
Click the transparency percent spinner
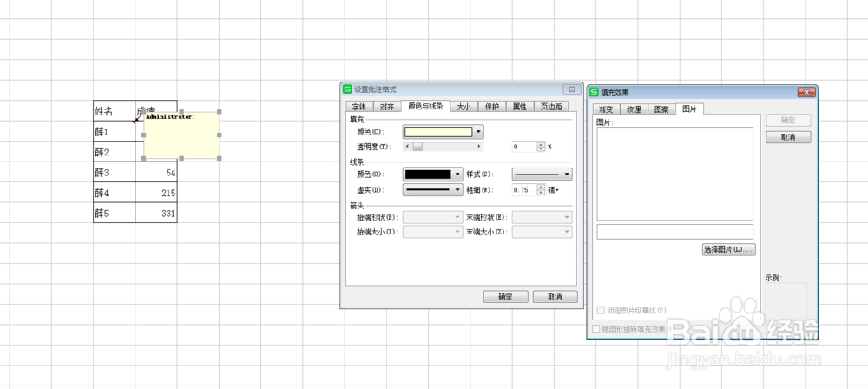click(541, 147)
